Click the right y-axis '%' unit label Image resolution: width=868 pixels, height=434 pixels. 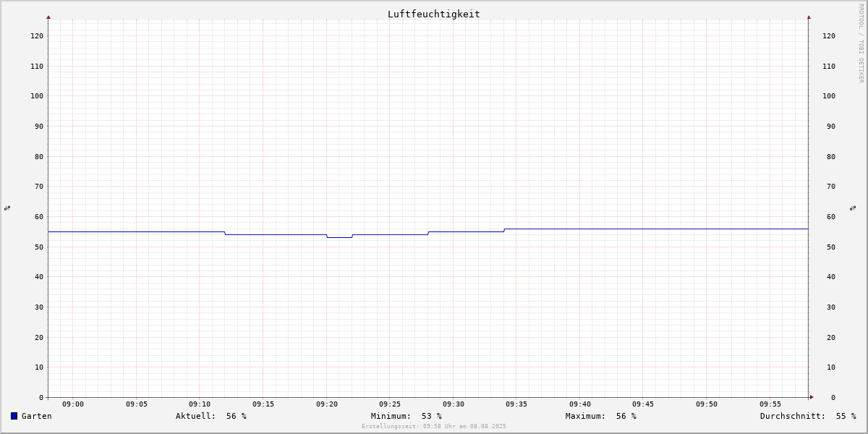coord(854,208)
